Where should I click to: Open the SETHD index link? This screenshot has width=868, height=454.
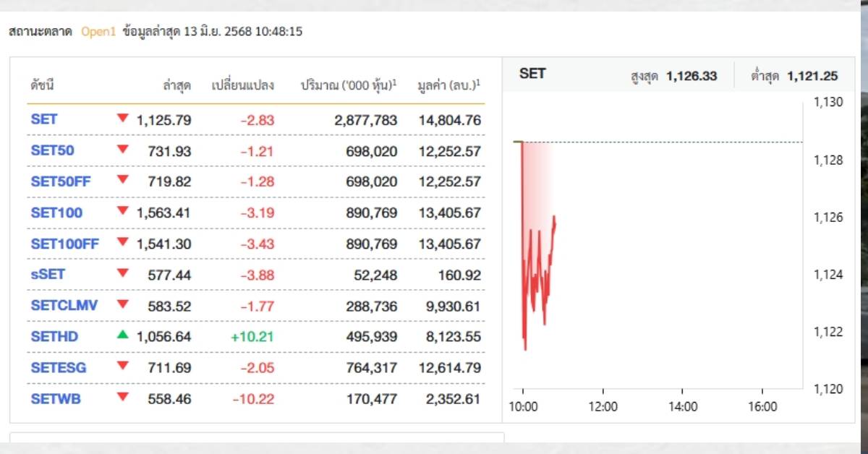pos(54,336)
